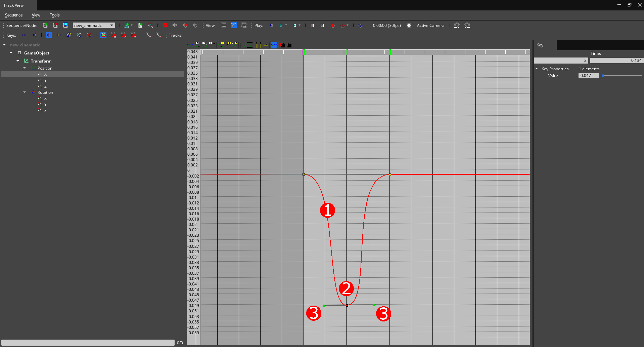Click the Active Camera label
The image size is (644, 347).
430,25
